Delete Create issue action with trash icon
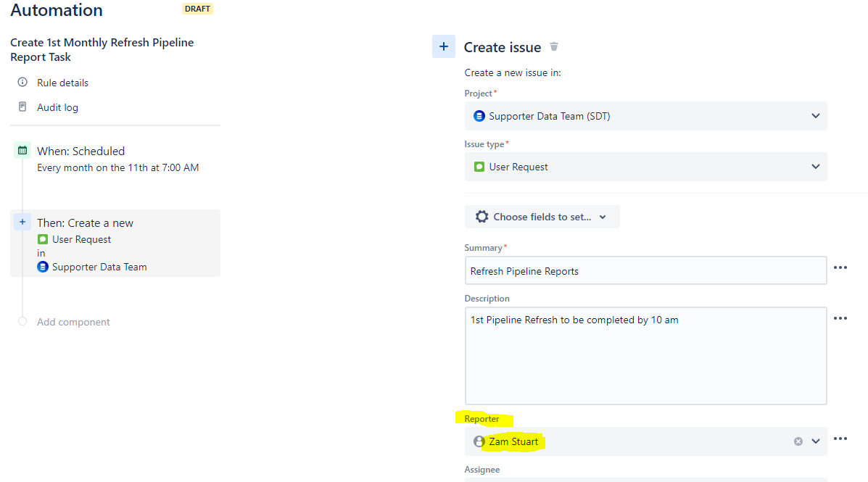The width and height of the screenshot is (868, 482). pos(553,47)
